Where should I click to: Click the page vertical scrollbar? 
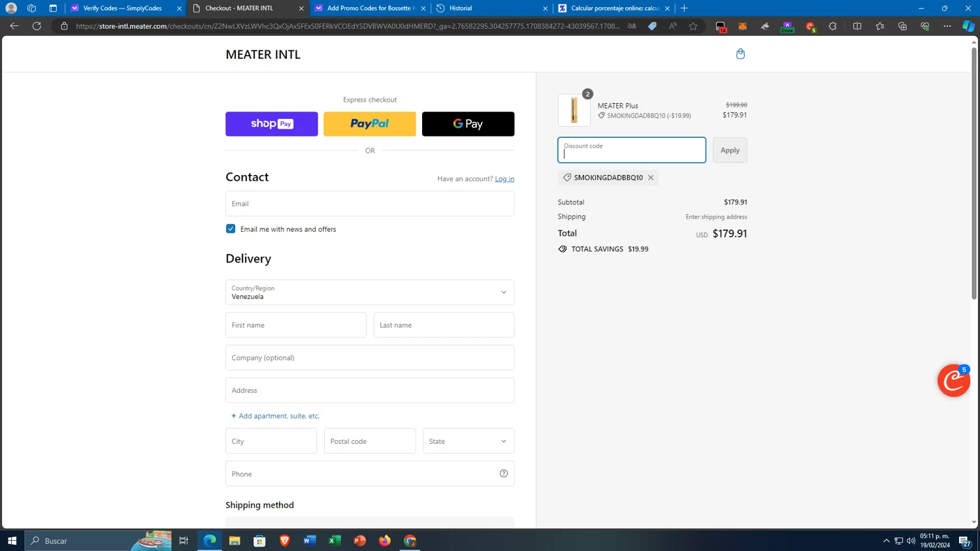(x=974, y=173)
